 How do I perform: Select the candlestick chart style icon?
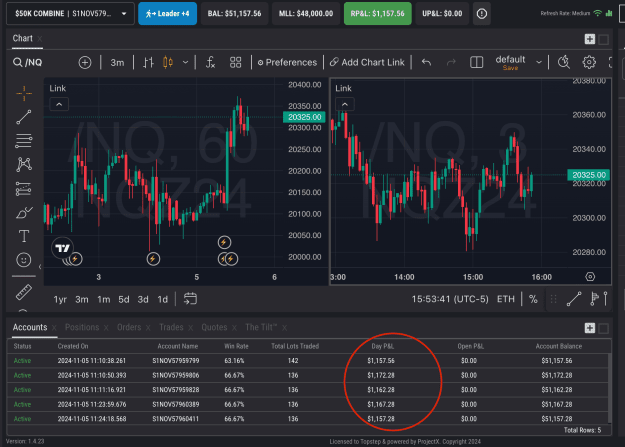[x=168, y=63]
